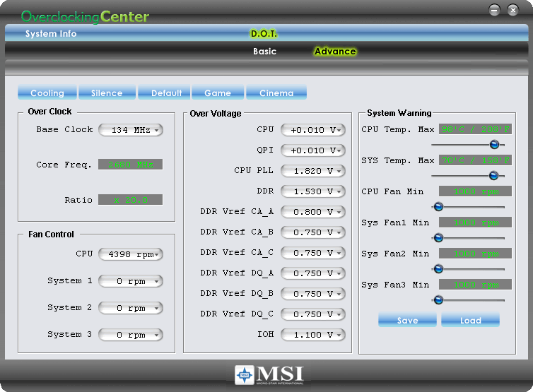Apply the Game preset
Viewport: 533px width, 392px height.
tap(218, 93)
